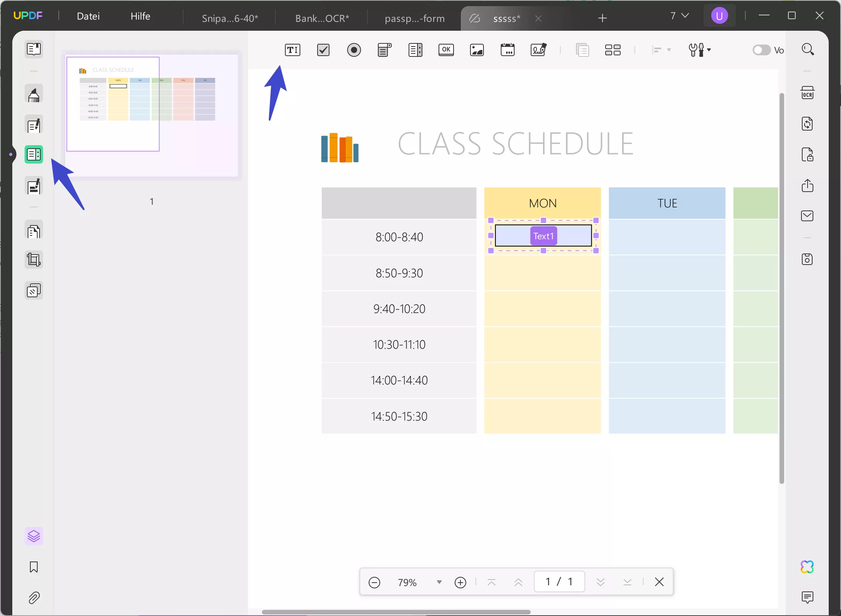841x616 pixels.
Task: Select the page 1 thumbnail
Action: click(113, 104)
